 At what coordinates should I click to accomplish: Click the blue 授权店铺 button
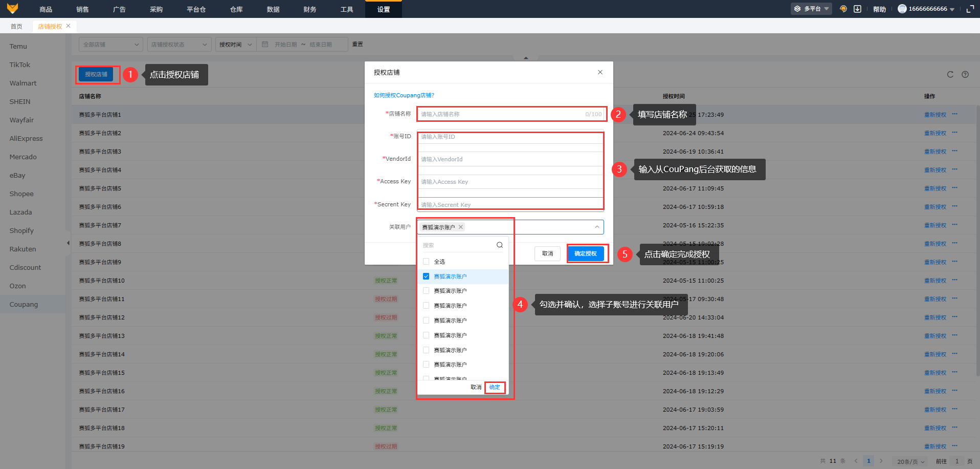tap(96, 74)
